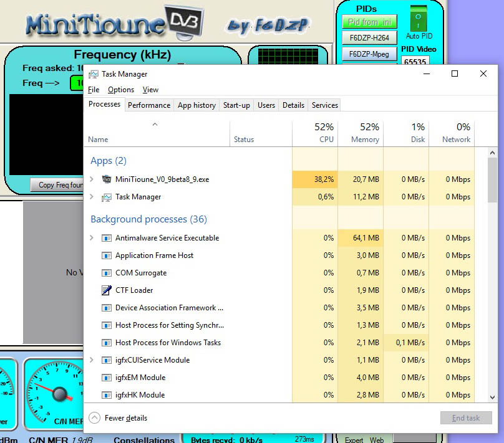Switch to the Performance tab
The width and height of the screenshot is (504, 443).
[149, 105]
